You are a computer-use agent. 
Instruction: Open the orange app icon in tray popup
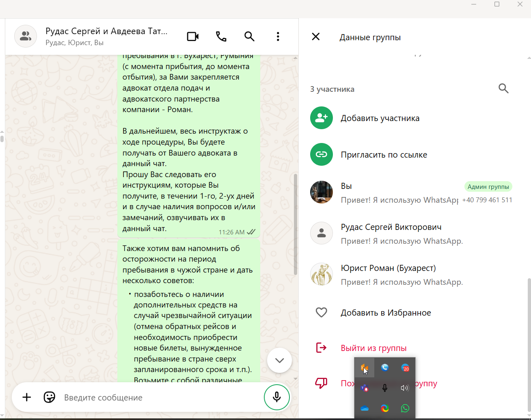[x=365, y=368]
